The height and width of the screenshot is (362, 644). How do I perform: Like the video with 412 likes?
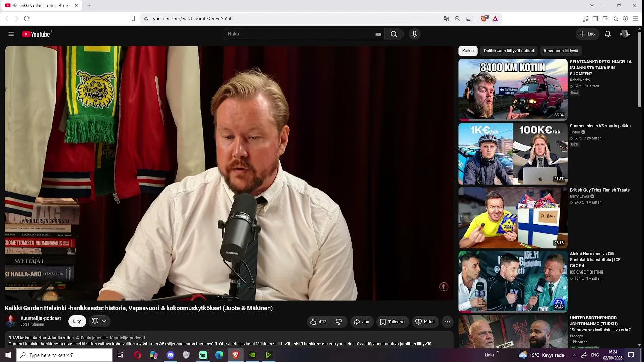coord(318,322)
